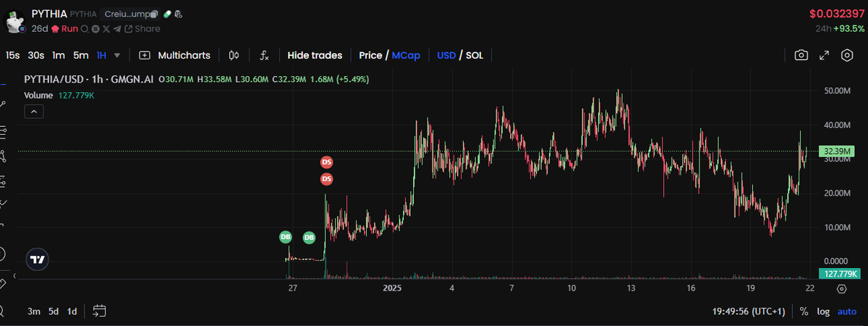Screen dimensions: 868x326
Task: Click the PYTHIA/USD chart title
Action: pyautogui.click(x=89, y=78)
